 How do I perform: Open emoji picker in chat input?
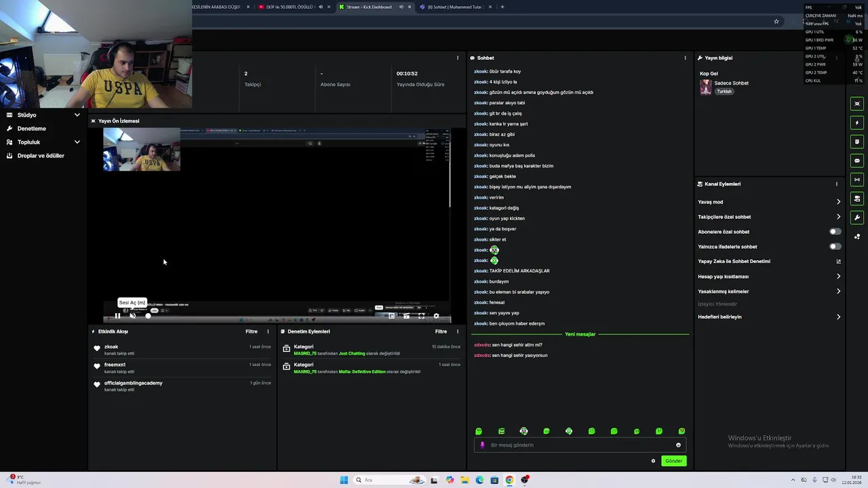pos(678,445)
